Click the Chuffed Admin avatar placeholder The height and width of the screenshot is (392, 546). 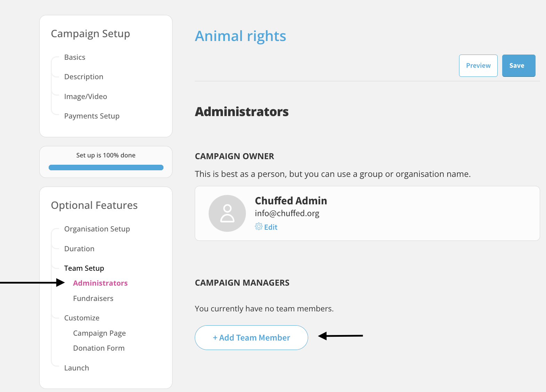coord(227,213)
